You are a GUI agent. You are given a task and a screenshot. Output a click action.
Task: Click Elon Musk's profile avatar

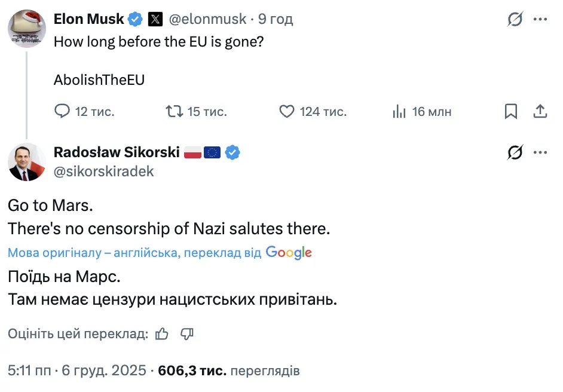[x=26, y=26]
